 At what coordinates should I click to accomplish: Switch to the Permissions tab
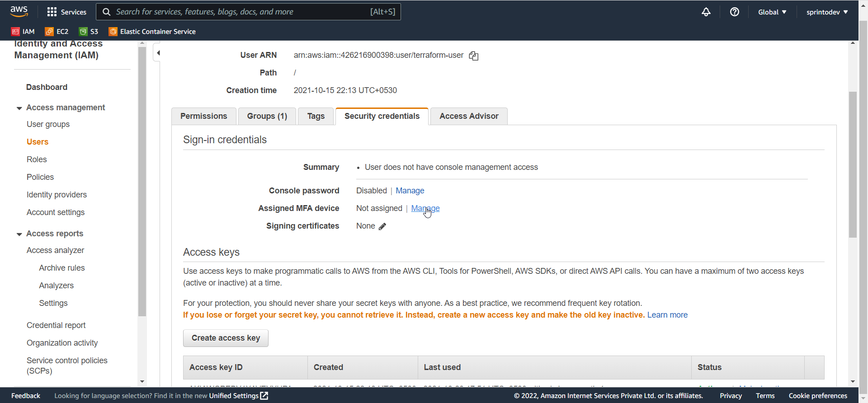click(204, 116)
